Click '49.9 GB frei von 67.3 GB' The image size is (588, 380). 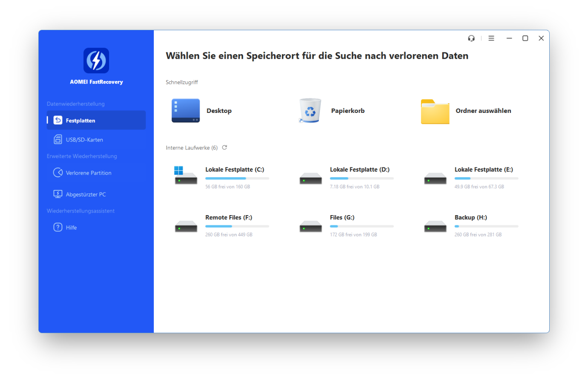(479, 187)
